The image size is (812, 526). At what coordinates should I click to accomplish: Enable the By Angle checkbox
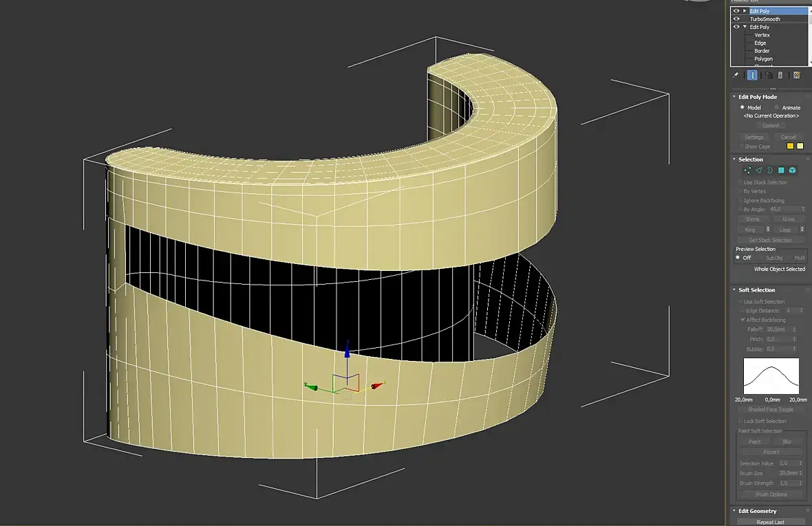coord(740,210)
